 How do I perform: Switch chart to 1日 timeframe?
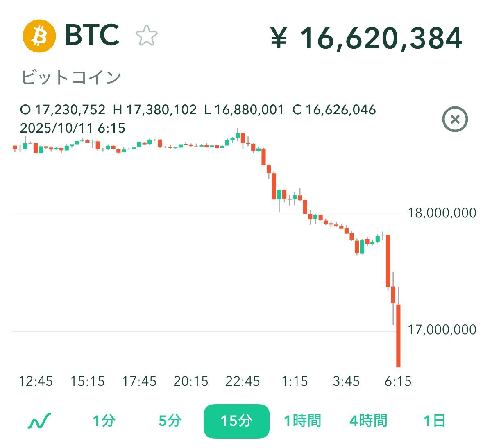pos(434,421)
